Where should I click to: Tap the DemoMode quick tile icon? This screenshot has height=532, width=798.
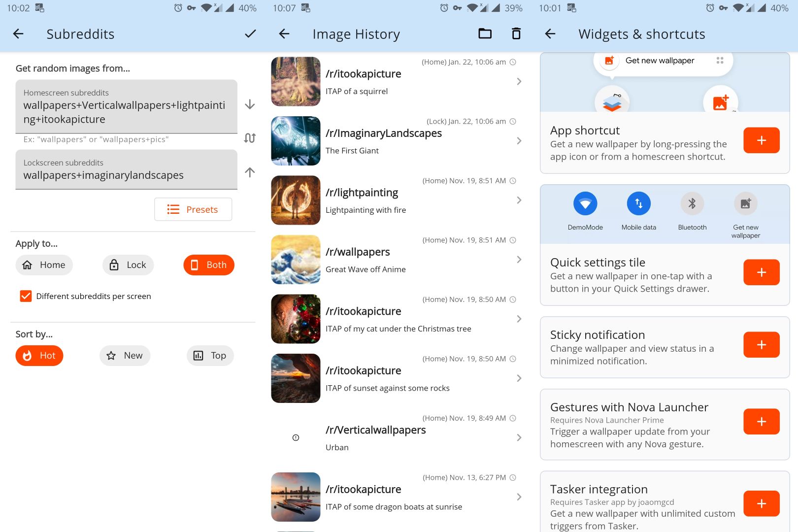585,203
